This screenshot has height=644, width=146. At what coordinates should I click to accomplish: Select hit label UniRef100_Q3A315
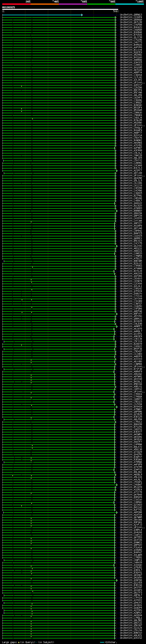pyautogui.click(x=131, y=63)
